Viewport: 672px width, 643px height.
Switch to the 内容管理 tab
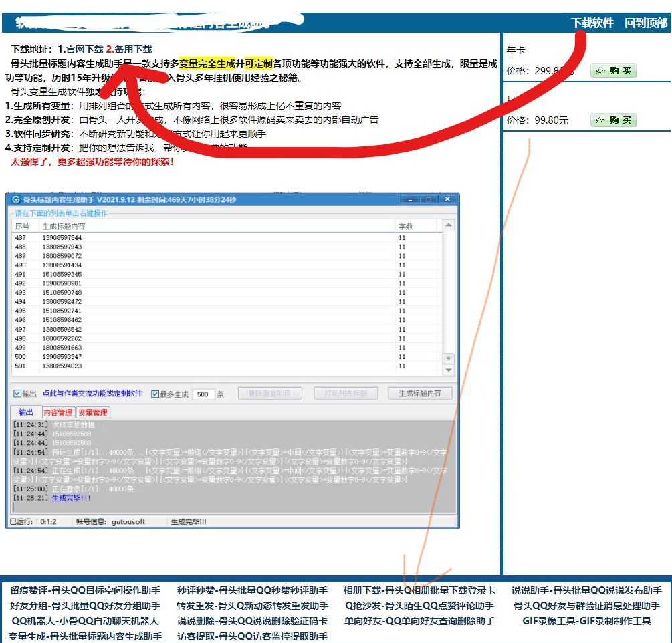[x=58, y=412]
